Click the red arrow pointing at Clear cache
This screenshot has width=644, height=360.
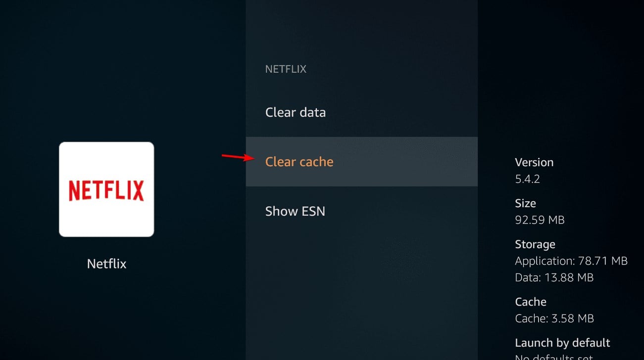pyautogui.click(x=237, y=157)
